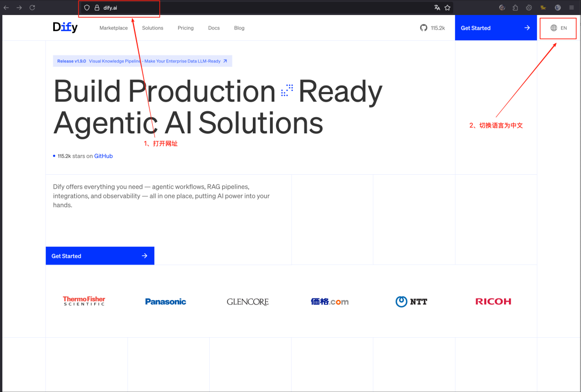
Task: Click the arrow in header Get Started button
Action: pyautogui.click(x=527, y=28)
